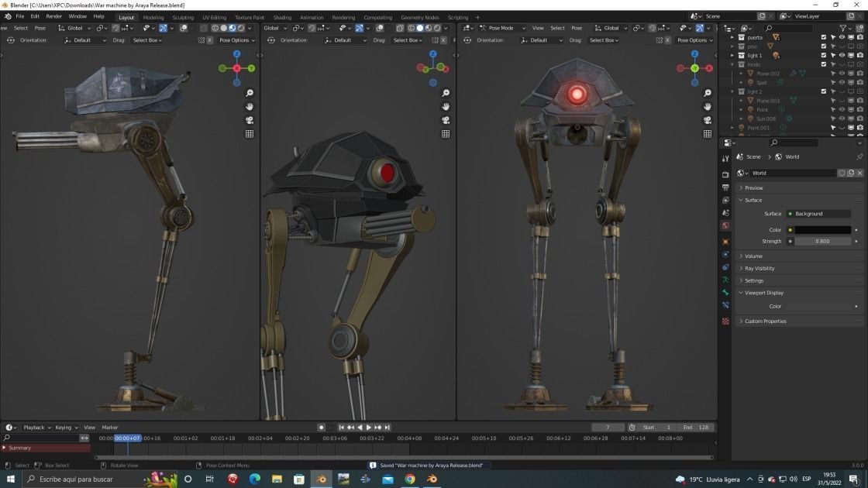The image size is (868, 488).
Task: Open Bone Constraints properties tab
Action: click(725, 305)
